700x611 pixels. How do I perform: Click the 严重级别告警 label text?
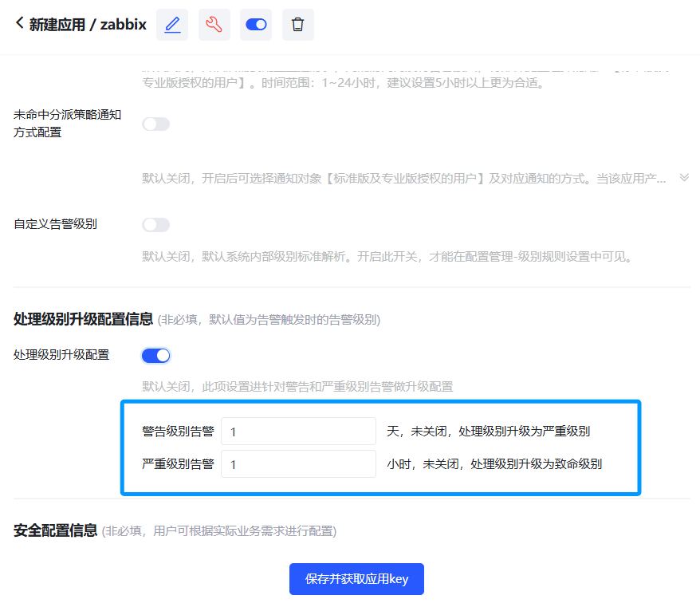tap(178, 464)
